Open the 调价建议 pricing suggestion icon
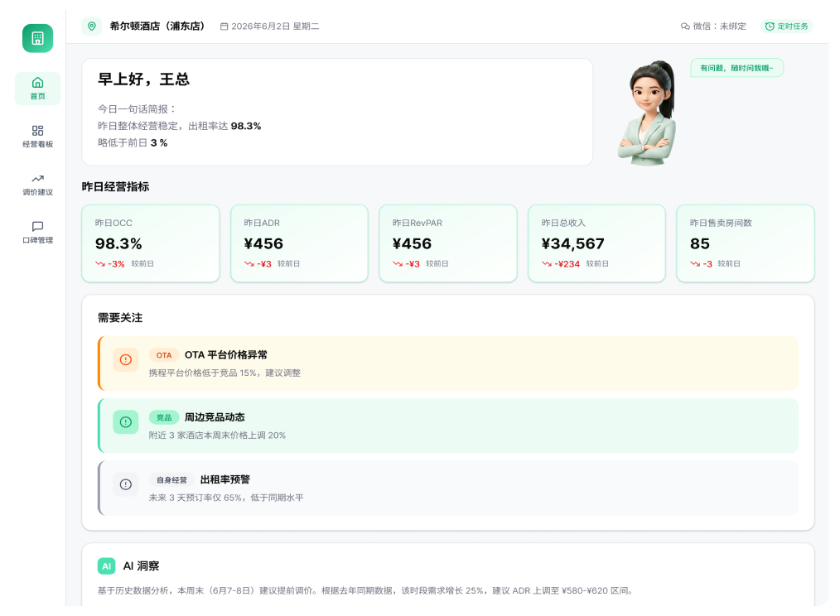Viewport: 840px width, 616px height. pos(37,178)
